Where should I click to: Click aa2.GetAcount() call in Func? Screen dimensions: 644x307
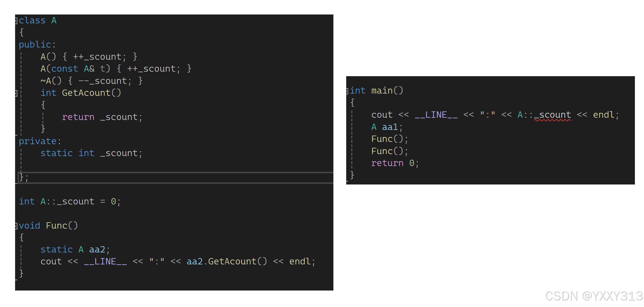tap(227, 262)
